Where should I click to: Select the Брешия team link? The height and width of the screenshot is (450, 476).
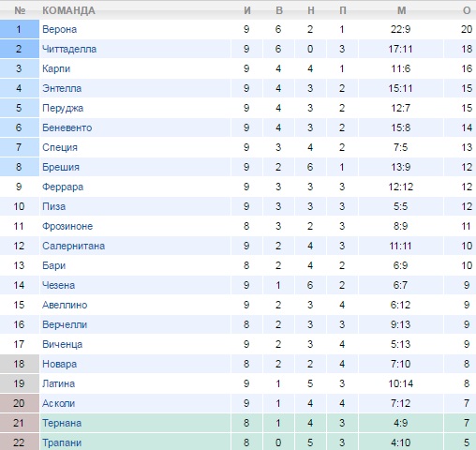tap(61, 167)
